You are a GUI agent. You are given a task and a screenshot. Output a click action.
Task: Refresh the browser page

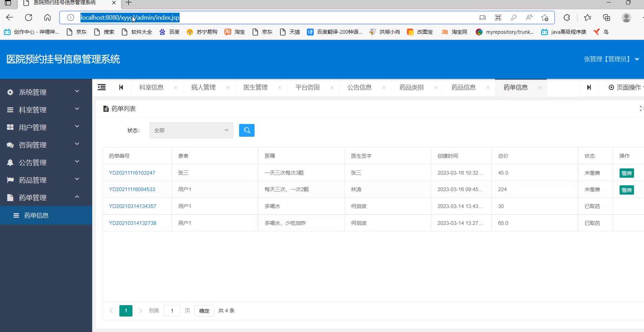point(29,18)
